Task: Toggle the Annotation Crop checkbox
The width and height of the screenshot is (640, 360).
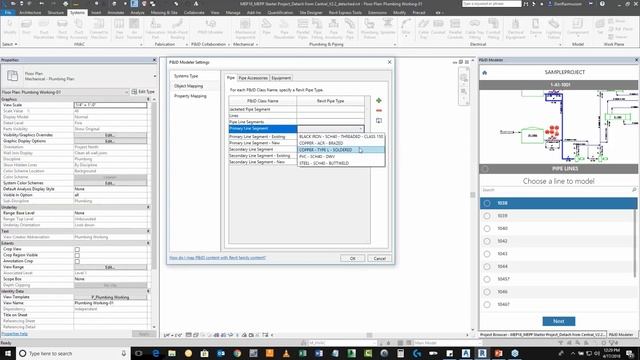Action: coord(77,261)
